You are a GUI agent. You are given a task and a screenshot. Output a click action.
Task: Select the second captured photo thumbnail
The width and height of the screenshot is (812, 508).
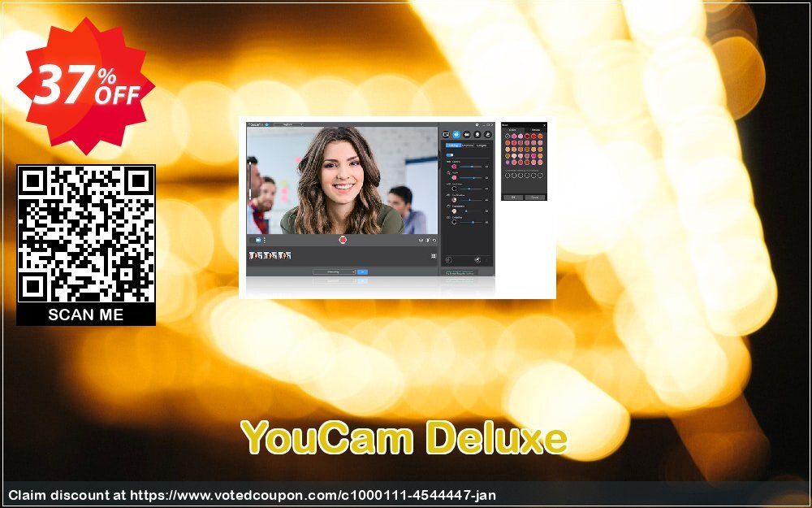click(270, 255)
